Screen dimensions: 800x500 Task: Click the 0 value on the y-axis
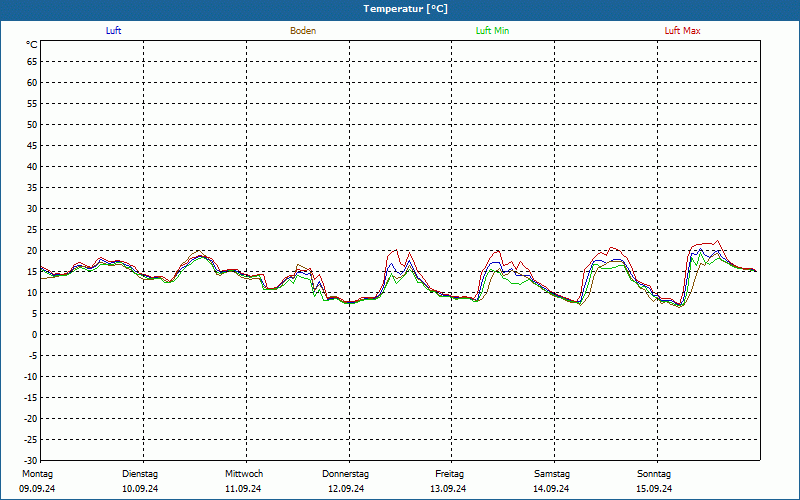coord(35,335)
